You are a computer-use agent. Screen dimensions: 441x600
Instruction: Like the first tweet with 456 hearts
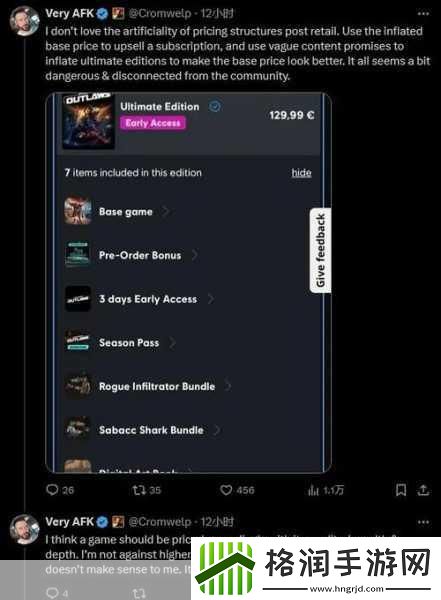(226, 490)
